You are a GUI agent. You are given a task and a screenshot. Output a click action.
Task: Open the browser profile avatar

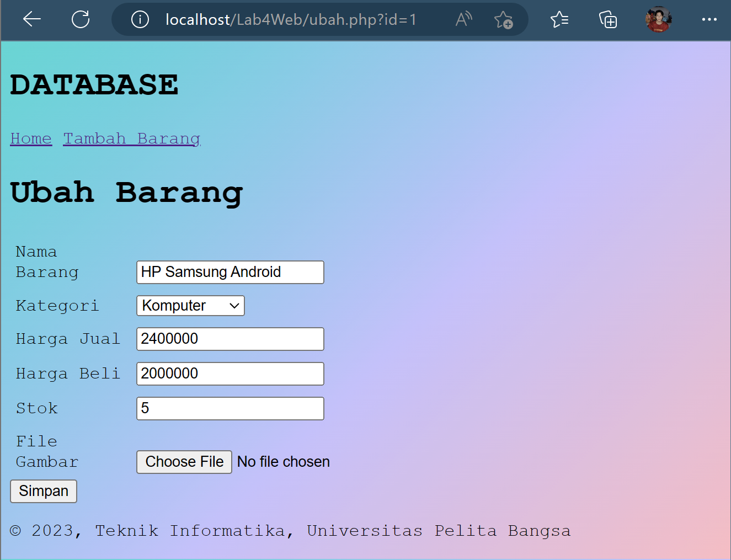tap(658, 20)
